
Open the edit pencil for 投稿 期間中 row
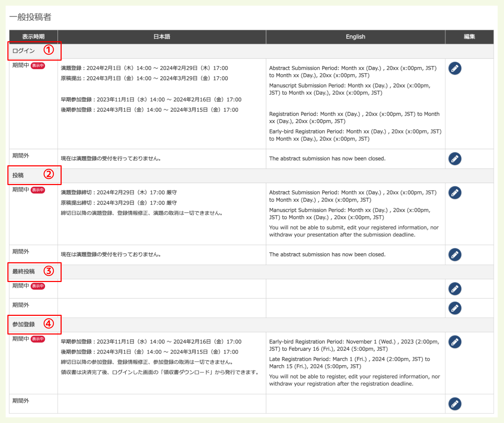coord(455,192)
